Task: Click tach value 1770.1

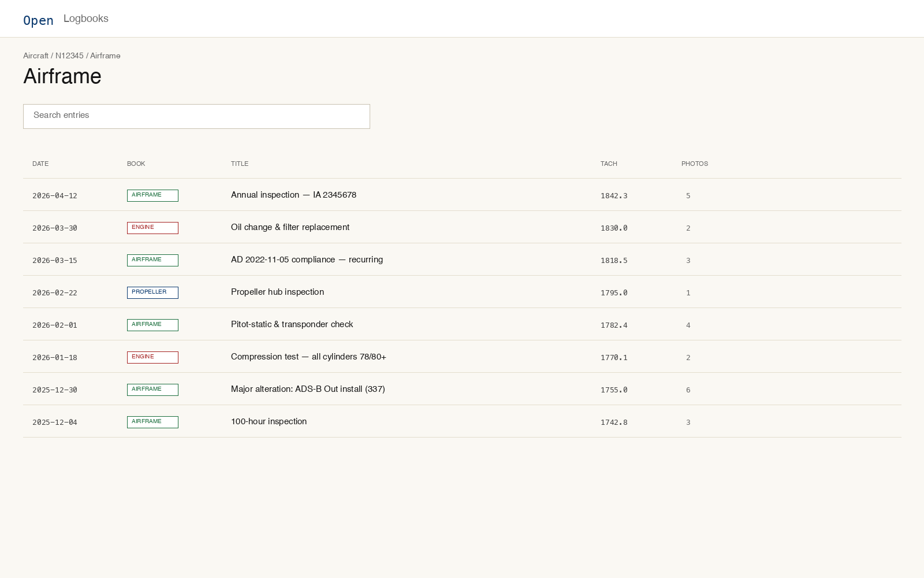Action: pyautogui.click(x=614, y=358)
